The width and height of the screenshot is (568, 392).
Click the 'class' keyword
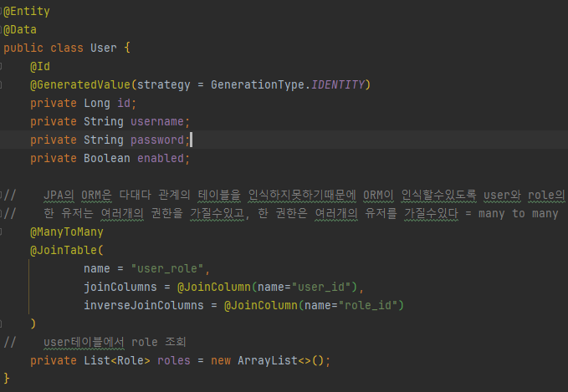pos(67,48)
